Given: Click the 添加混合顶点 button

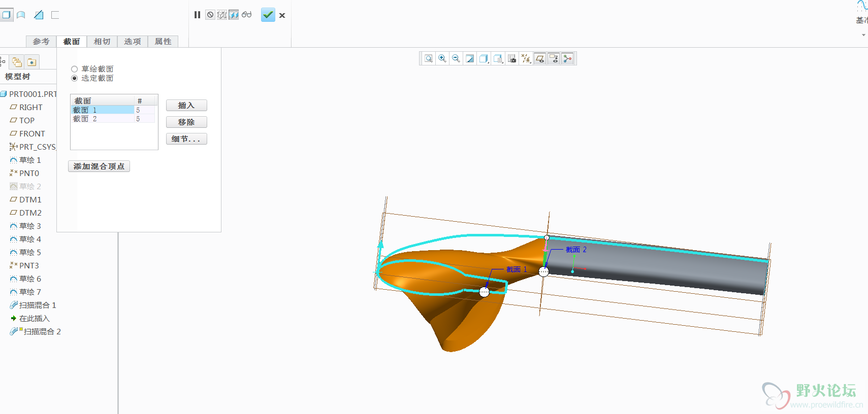Looking at the screenshot, I should coord(99,166).
